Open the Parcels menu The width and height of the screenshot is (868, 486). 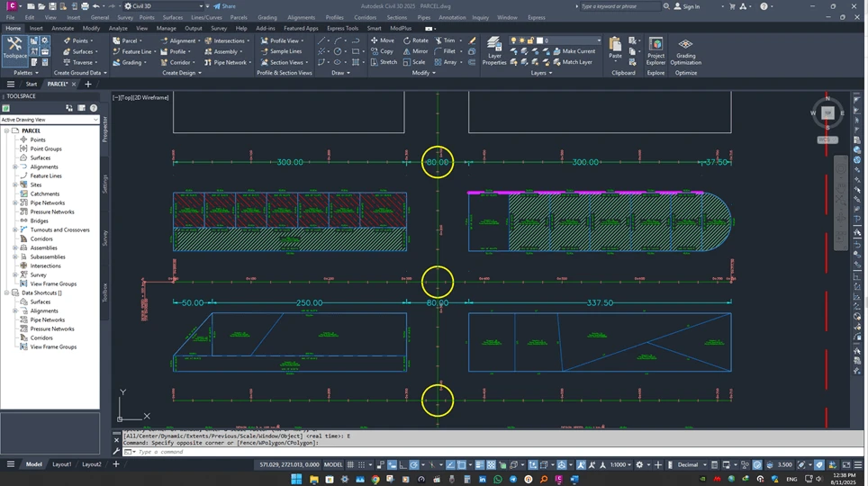point(239,17)
